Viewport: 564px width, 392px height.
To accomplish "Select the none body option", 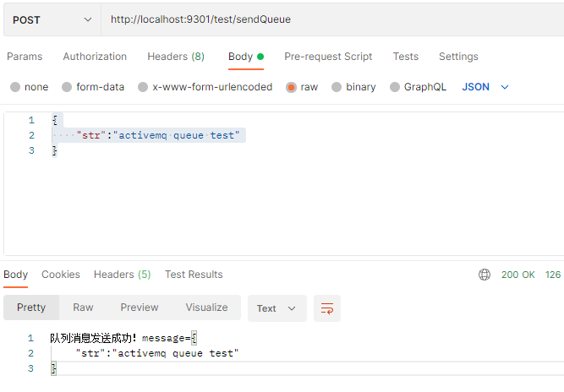I will pyautogui.click(x=16, y=87).
